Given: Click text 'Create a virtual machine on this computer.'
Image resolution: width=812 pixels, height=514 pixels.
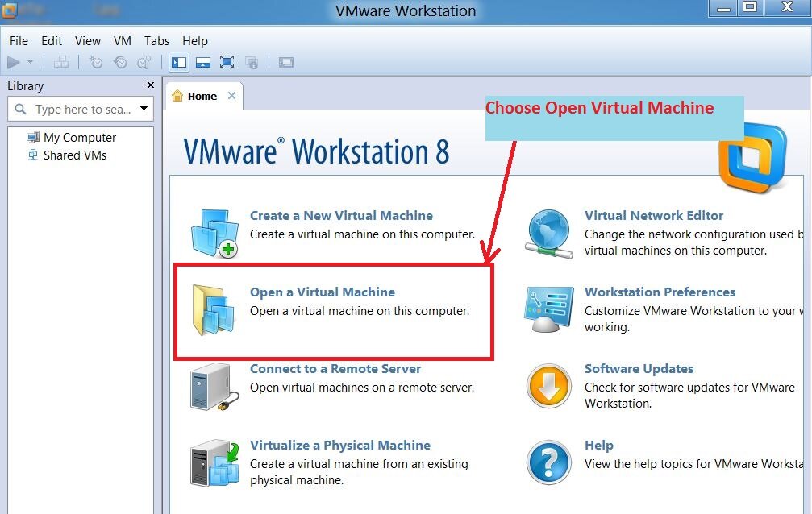Looking at the screenshot, I should [x=363, y=234].
